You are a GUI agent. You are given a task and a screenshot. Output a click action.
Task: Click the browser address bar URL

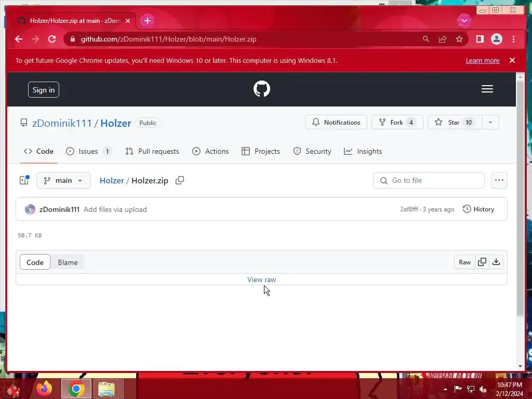pos(169,39)
